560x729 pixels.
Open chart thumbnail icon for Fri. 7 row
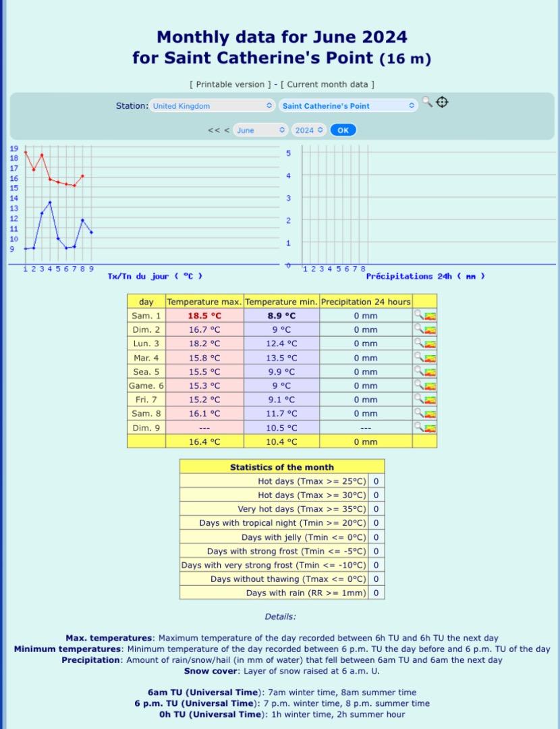(x=430, y=400)
